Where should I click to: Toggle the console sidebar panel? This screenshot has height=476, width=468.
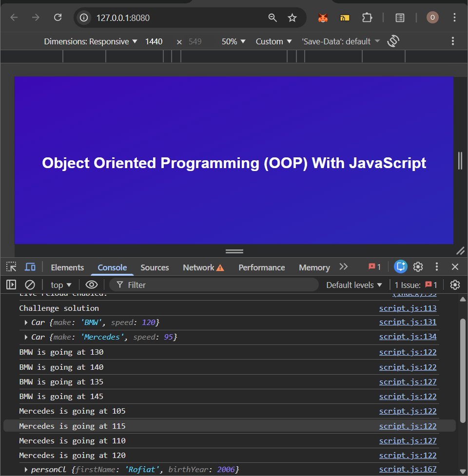click(x=11, y=285)
